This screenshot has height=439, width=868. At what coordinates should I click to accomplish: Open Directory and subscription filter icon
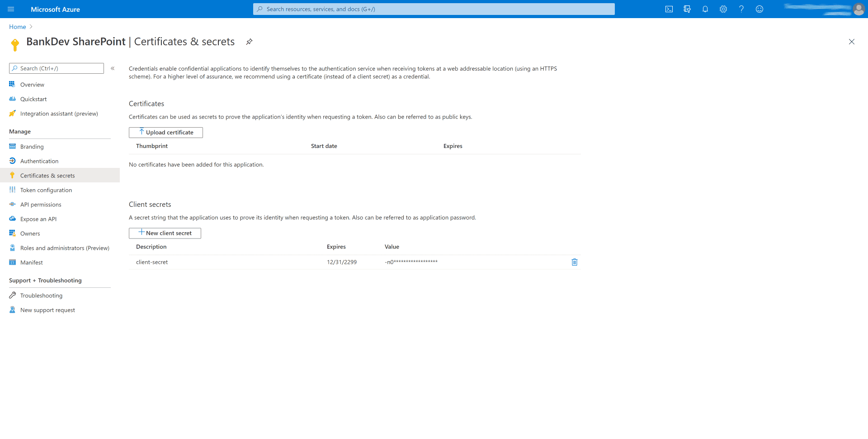687,9
